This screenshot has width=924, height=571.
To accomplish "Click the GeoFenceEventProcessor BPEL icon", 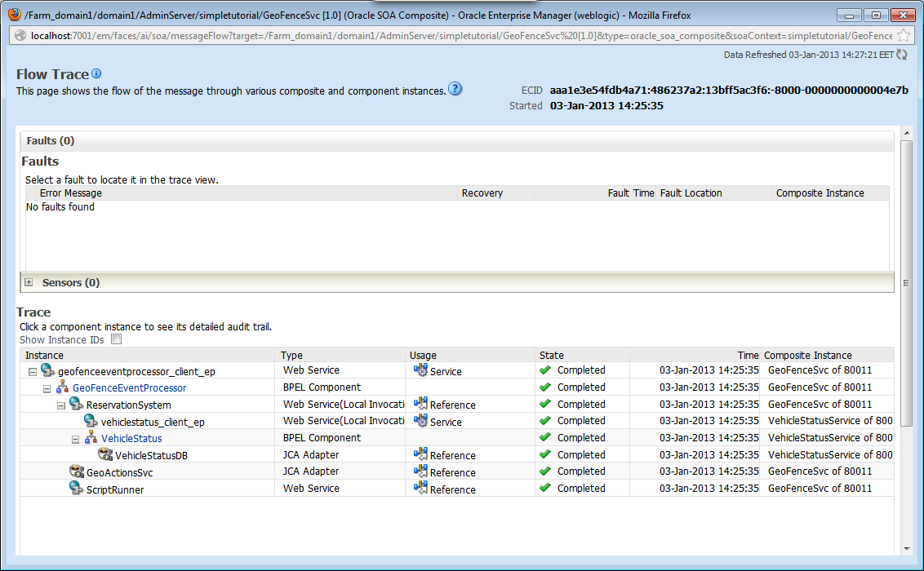I will [62, 387].
